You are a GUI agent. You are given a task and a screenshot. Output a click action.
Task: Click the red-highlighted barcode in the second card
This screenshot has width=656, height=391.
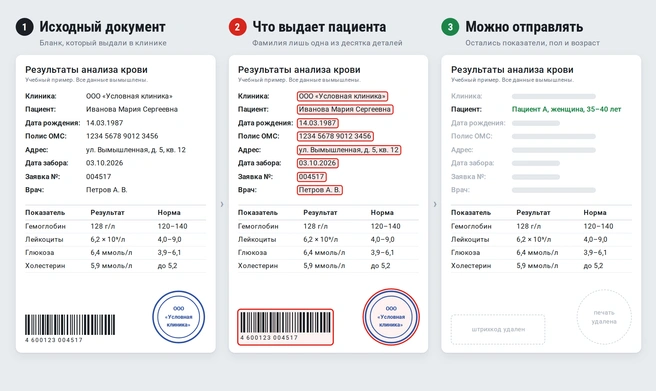[x=285, y=327]
